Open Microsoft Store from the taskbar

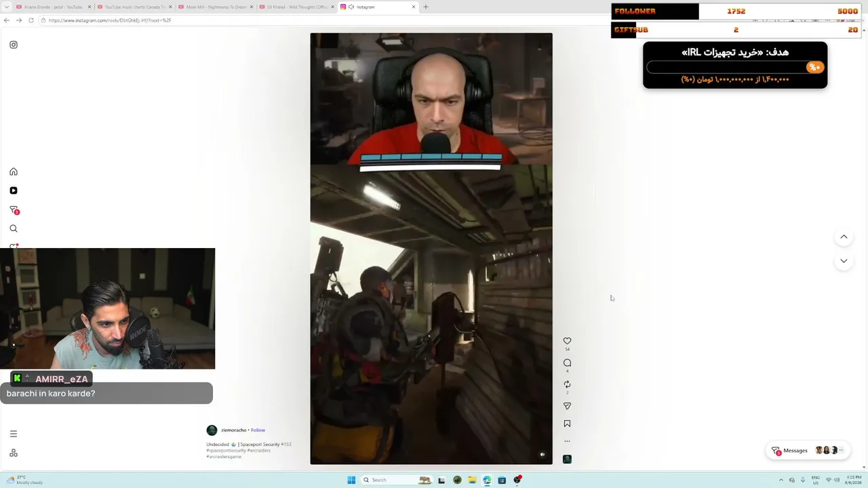tap(502, 480)
